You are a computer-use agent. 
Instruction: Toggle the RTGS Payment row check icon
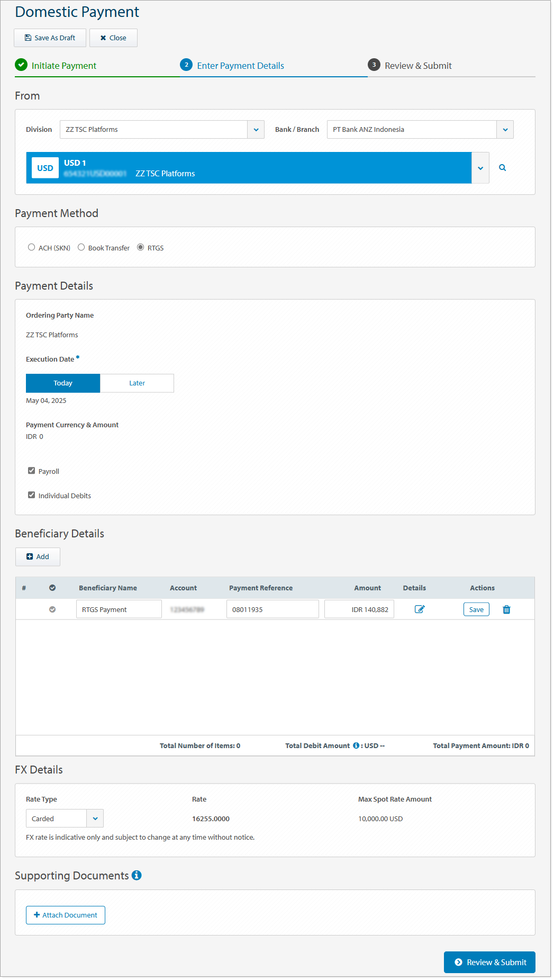coord(52,610)
